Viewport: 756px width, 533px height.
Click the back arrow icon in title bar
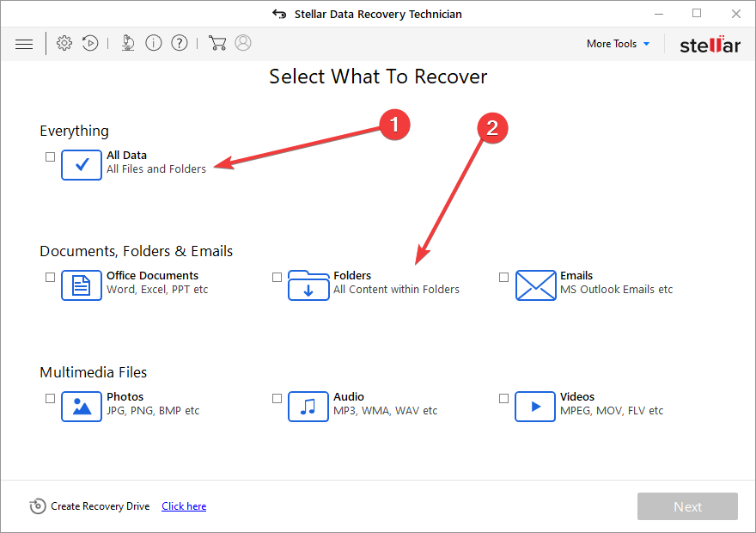[x=279, y=14]
